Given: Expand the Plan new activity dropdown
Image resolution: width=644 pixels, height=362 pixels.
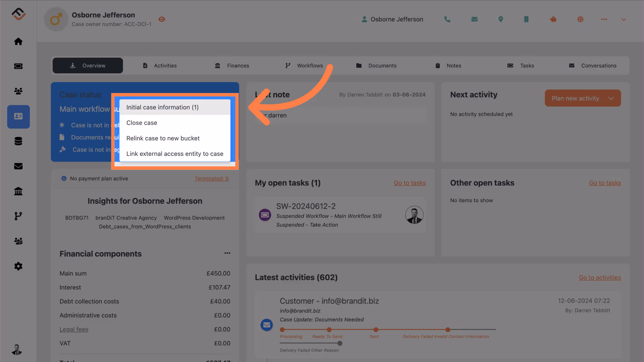Looking at the screenshot, I should point(611,98).
